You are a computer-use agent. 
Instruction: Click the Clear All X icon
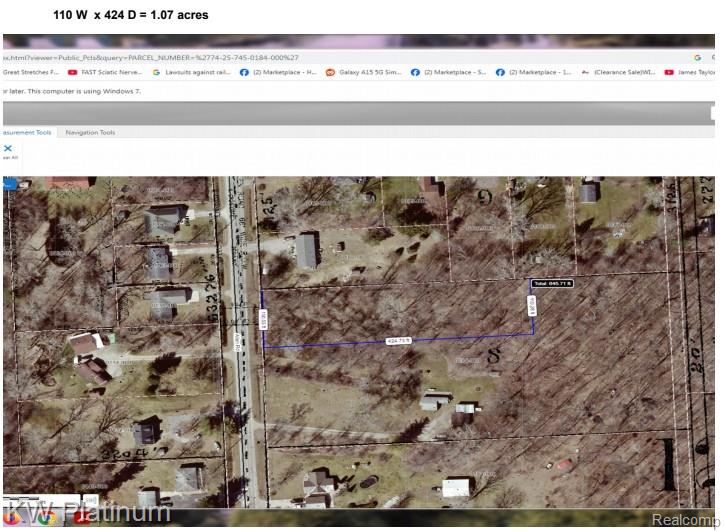[8, 149]
